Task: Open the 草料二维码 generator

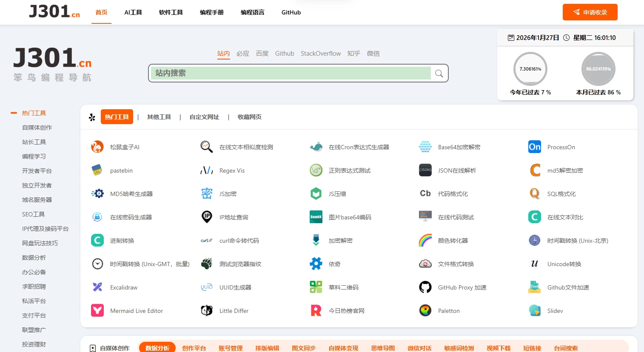Action: 342,287
